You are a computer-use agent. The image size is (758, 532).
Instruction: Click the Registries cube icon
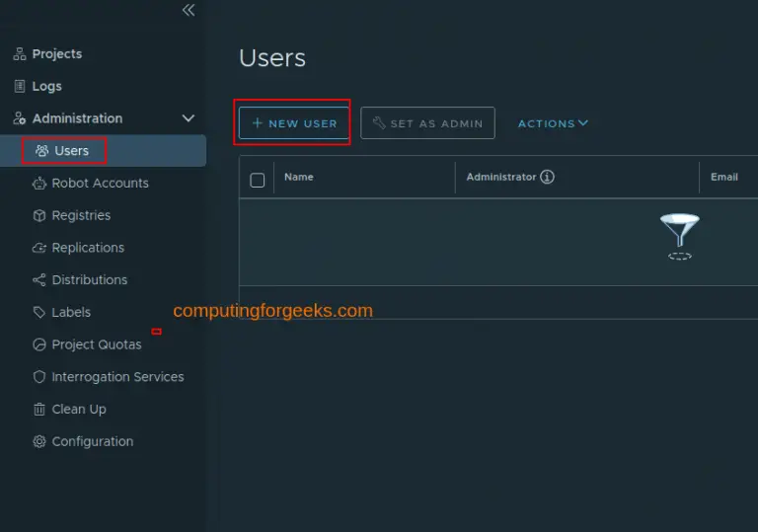pos(39,216)
